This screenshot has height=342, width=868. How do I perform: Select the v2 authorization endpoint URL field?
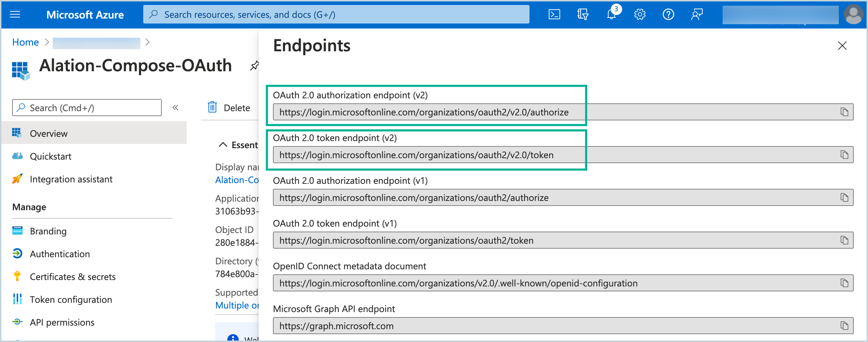click(x=563, y=112)
